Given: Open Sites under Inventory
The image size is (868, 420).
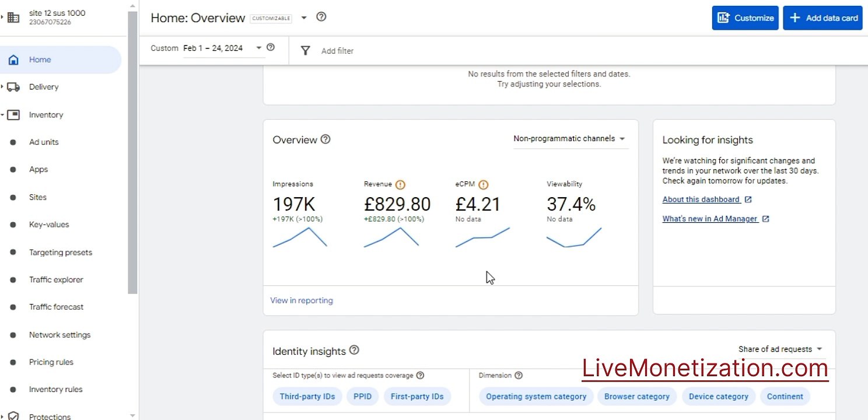Looking at the screenshot, I should 38,197.
